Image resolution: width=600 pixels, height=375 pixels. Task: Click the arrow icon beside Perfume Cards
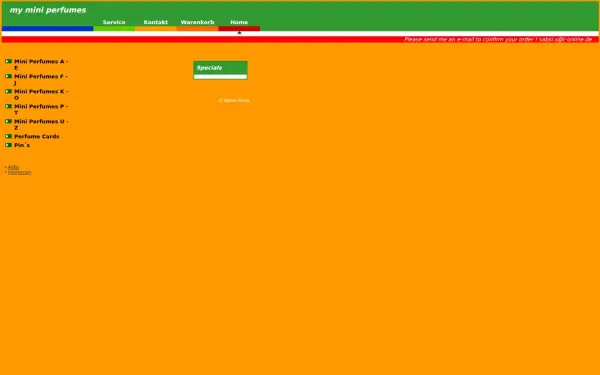[8, 136]
